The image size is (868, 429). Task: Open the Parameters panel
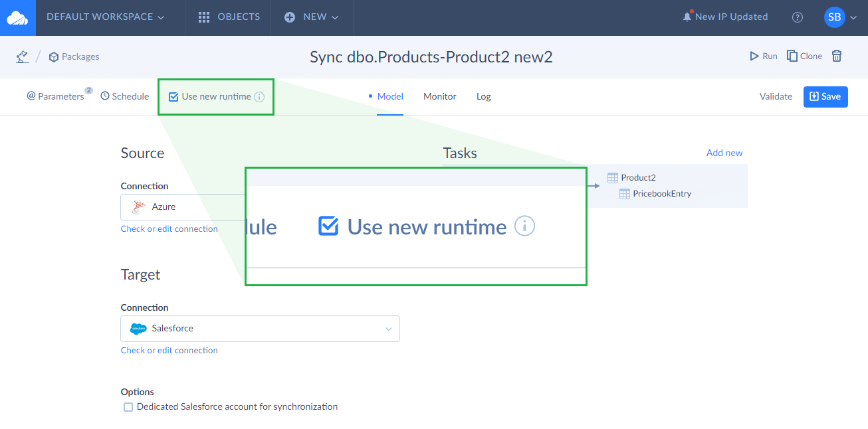point(55,96)
